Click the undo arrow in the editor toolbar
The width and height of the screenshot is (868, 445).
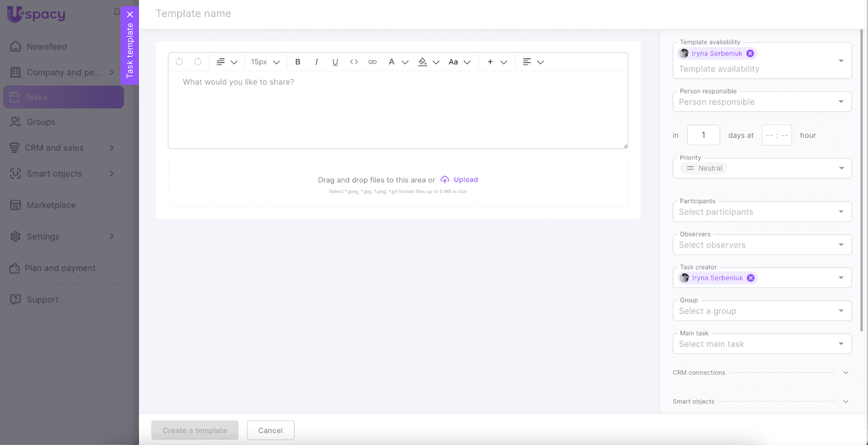180,62
